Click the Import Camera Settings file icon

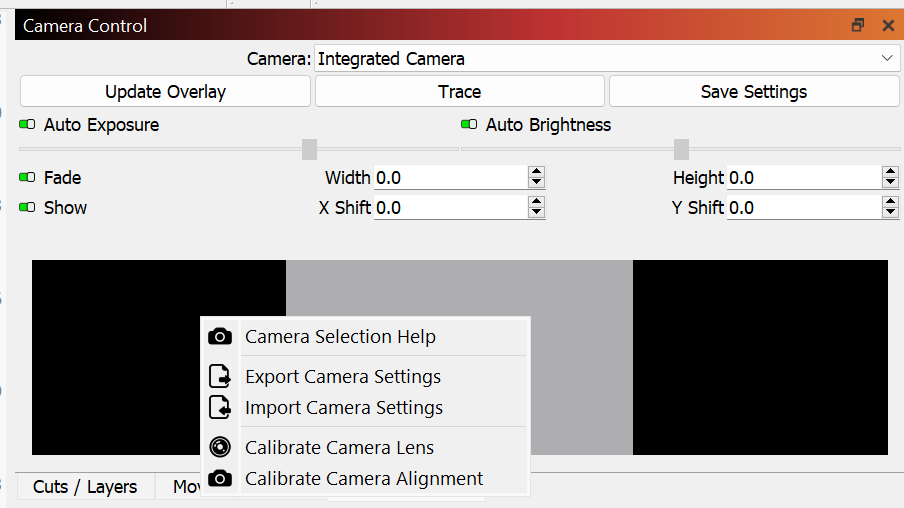tap(220, 407)
